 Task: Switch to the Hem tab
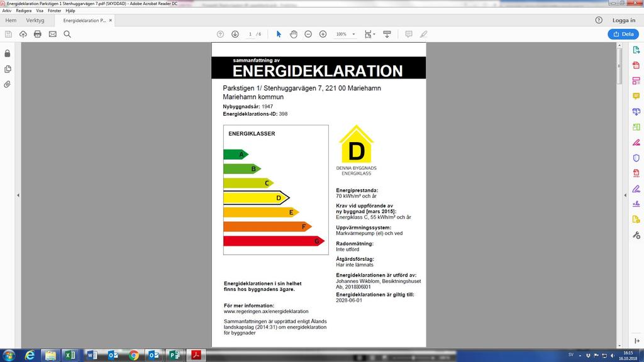(11, 20)
